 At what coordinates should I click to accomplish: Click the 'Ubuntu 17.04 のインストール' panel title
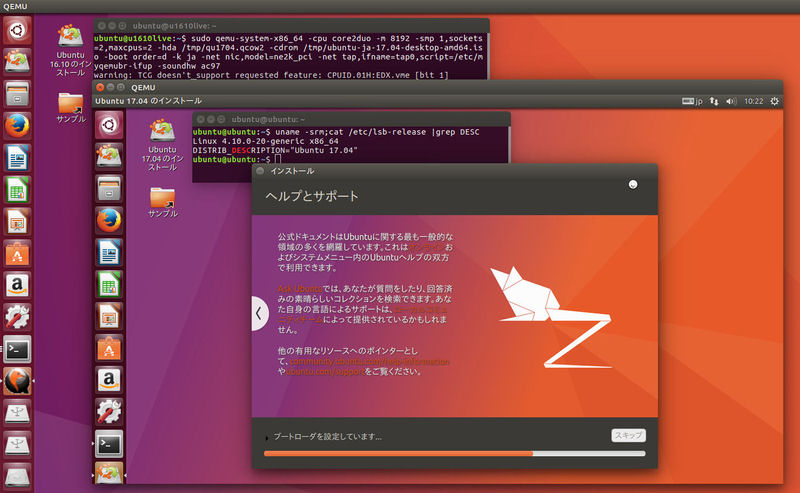click(148, 101)
